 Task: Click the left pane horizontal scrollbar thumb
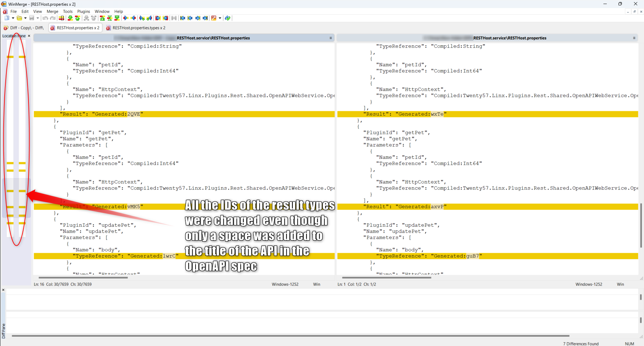pyautogui.click(x=83, y=278)
